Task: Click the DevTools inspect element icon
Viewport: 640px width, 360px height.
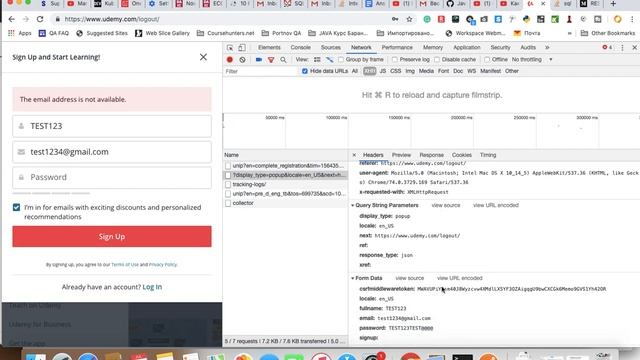Action: coord(230,47)
